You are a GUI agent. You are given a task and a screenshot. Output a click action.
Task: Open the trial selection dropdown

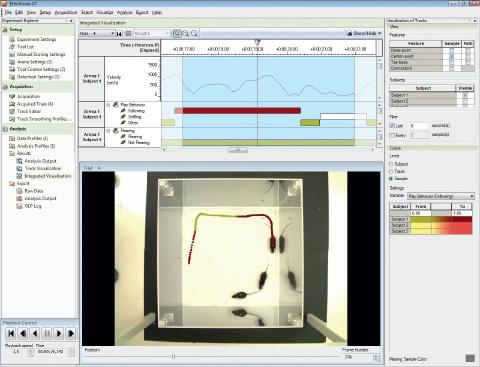coord(97,33)
